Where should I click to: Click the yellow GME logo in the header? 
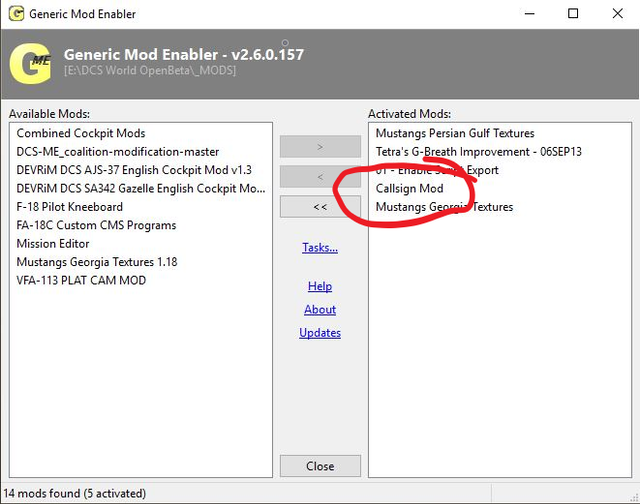coord(31,64)
